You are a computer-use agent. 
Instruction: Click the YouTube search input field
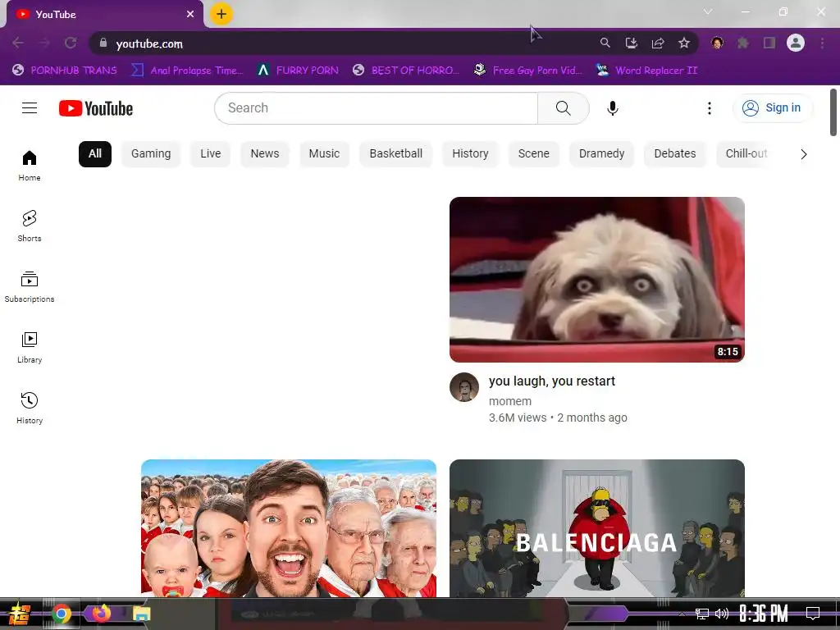coord(376,108)
